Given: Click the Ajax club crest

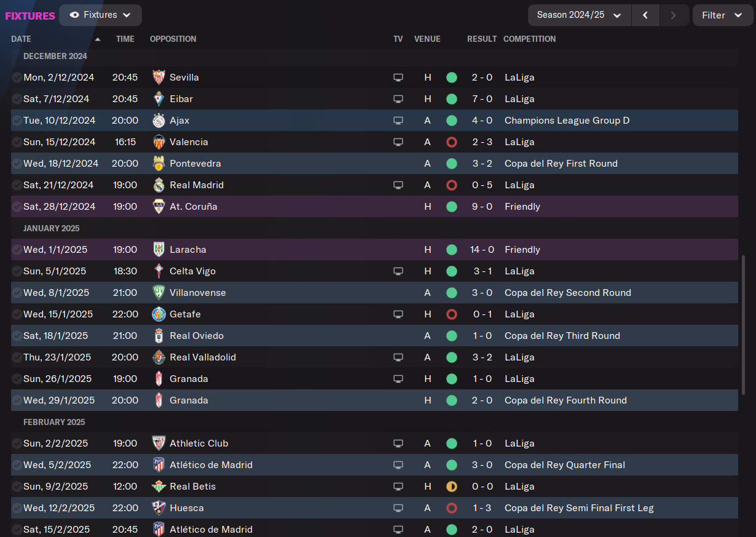Looking at the screenshot, I should point(159,121).
